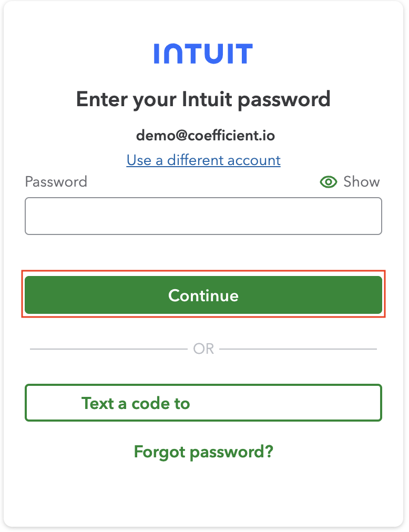Reveal password using the eye icon
Viewport: 409px width, 532px height.
pyautogui.click(x=329, y=182)
